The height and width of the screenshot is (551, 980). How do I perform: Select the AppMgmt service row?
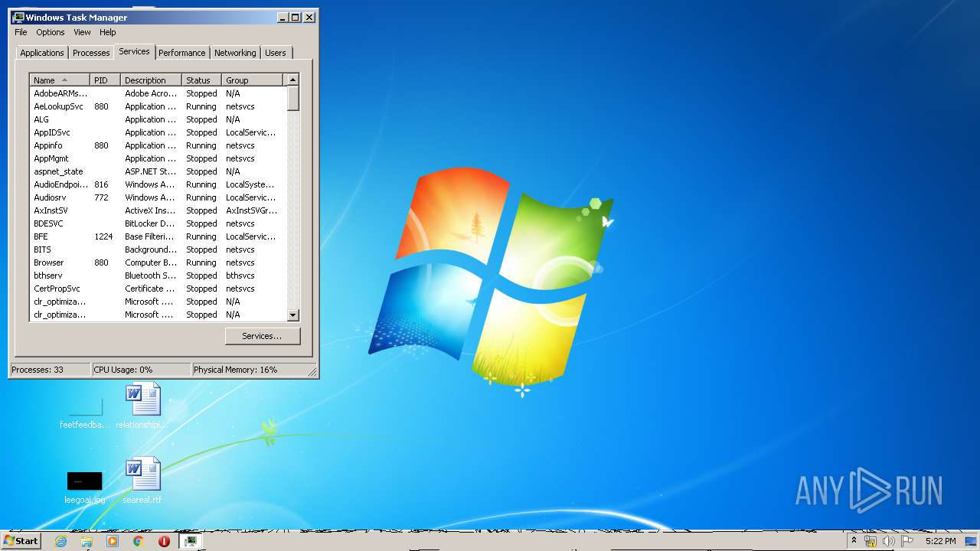tap(158, 158)
